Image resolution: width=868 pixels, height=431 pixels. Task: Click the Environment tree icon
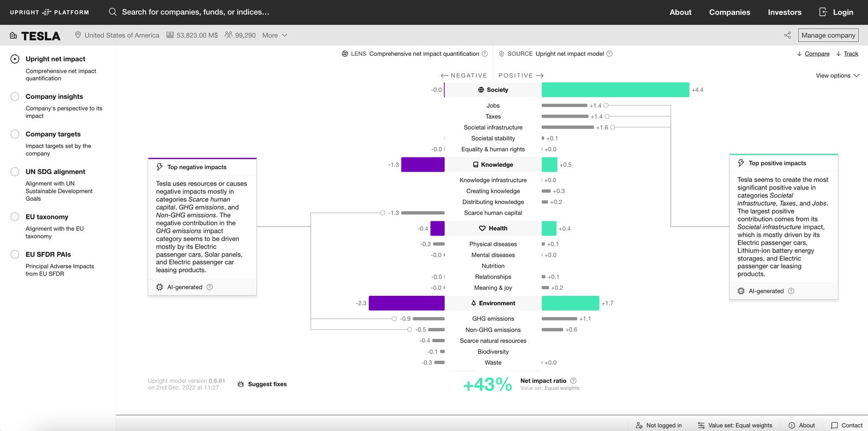click(x=474, y=303)
